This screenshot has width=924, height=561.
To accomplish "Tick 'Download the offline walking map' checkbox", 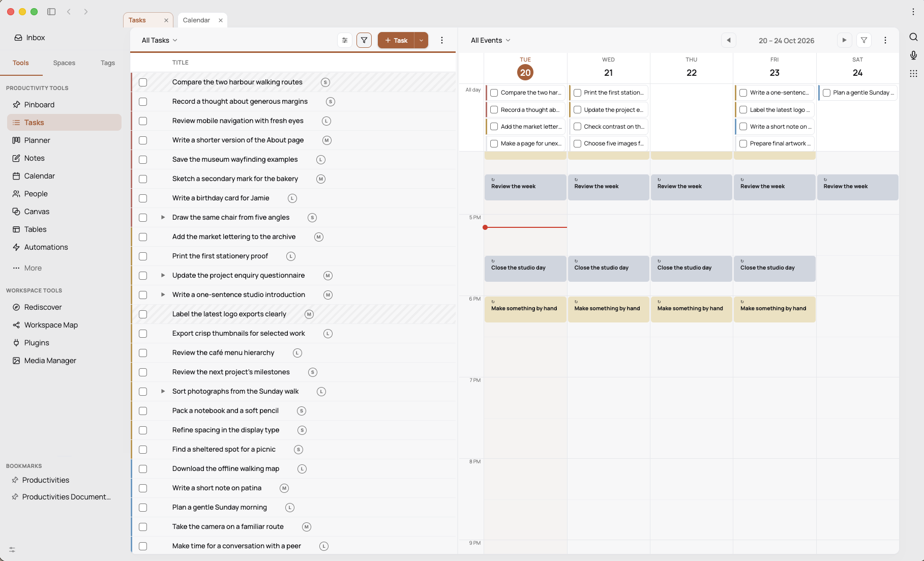I will (x=143, y=469).
